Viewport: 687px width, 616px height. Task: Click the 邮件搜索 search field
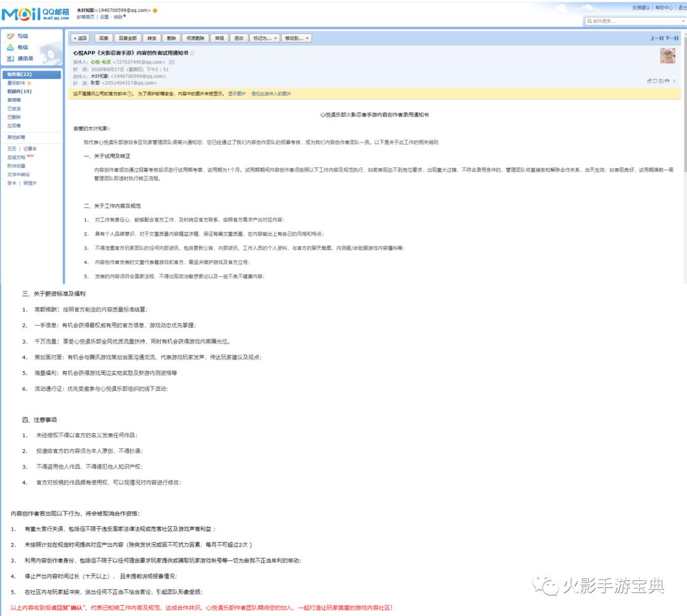pyautogui.click(x=636, y=21)
